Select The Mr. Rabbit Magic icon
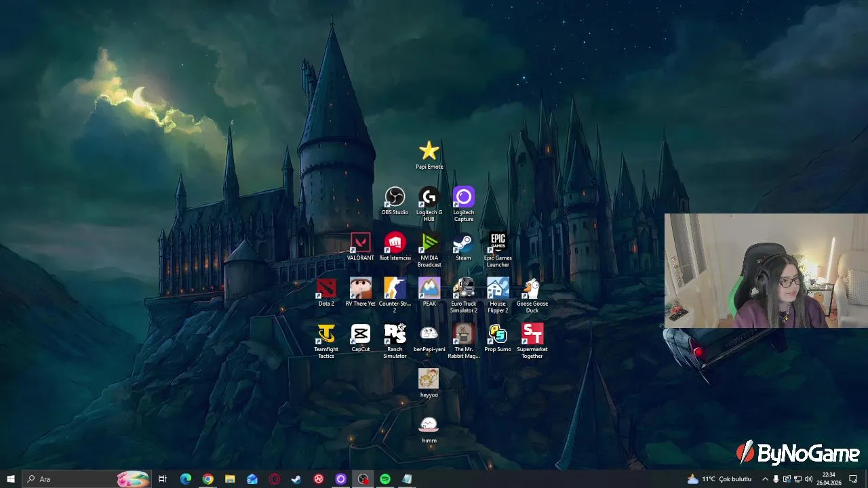The width and height of the screenshot is (868, 488). 464,341
